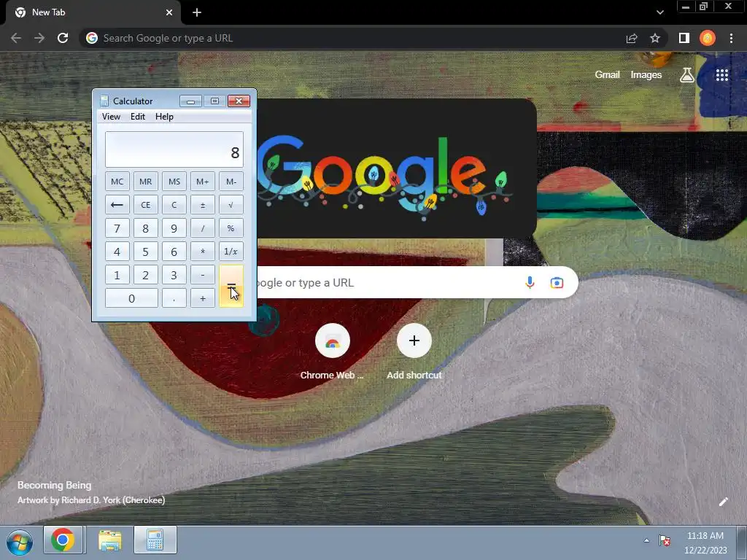Open Calculator Edit menu
Image resolution: width=747 pixels, height=560 pixels.
(138, 117)
